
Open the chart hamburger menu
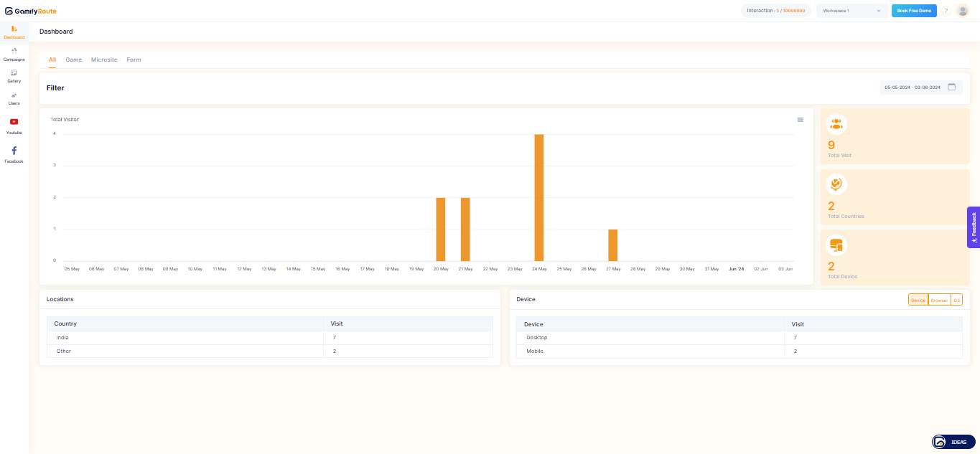pos(801,120)
